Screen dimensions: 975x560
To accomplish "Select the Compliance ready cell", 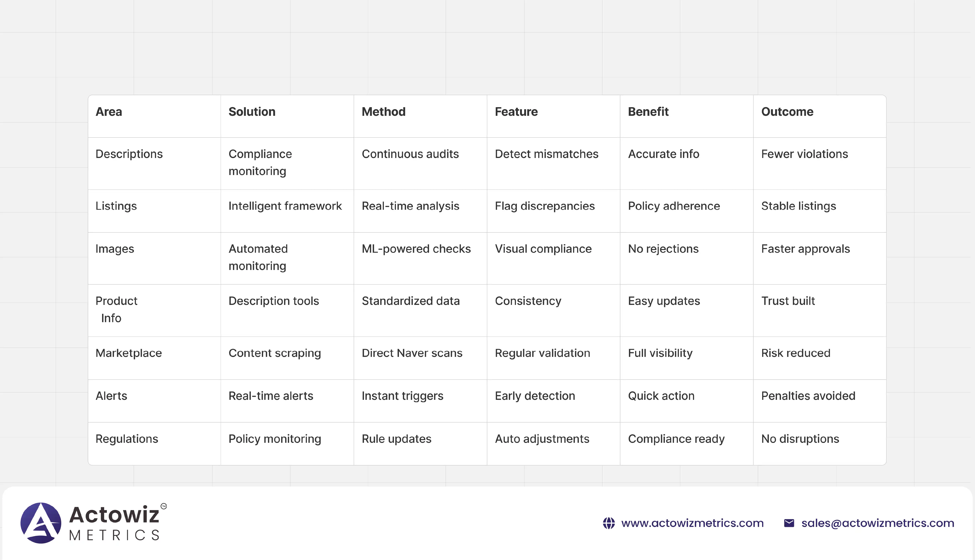I will click(x=676, y=439).
